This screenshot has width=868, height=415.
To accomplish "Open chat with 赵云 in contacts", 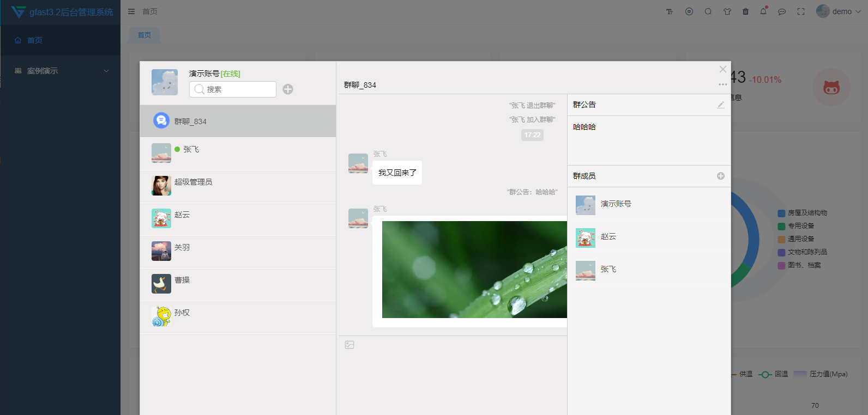I will [238, 219].
